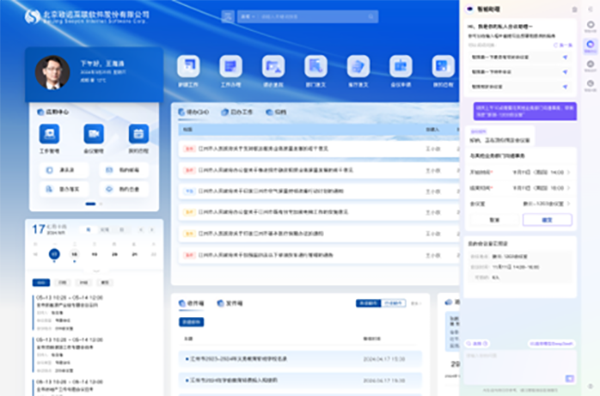Screen dimensions: 600x396
Task: Send the first suggested assistant prompt arrow
Action: pyautogui.click(x=565, y=57)
